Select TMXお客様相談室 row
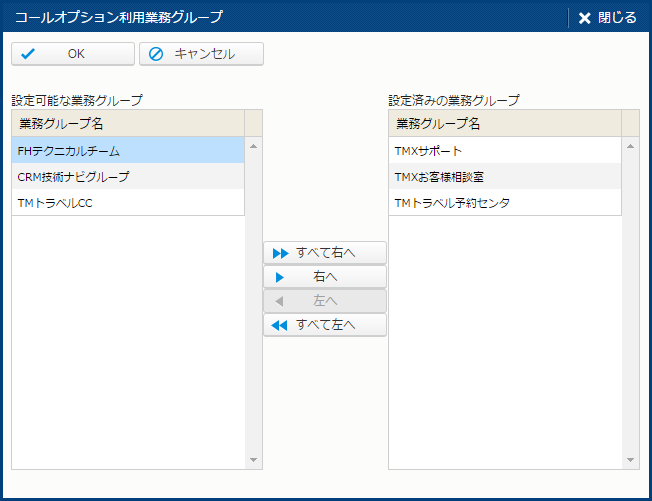Image resolution: width=652 pixels, height=501 pixels. [504, 177]
